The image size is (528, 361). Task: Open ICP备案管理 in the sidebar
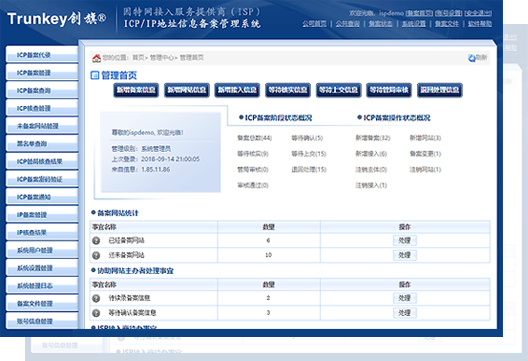tap(42, 73)
